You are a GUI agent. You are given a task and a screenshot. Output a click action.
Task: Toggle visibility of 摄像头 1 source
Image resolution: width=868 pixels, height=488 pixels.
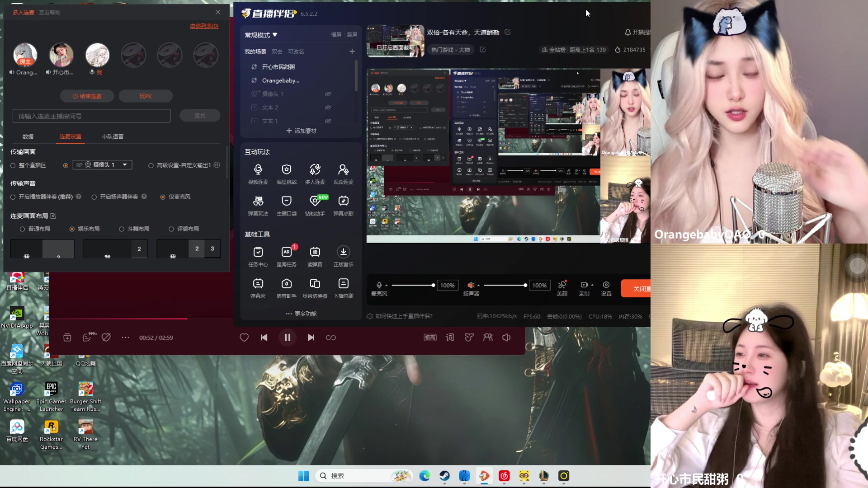(328, 94)
